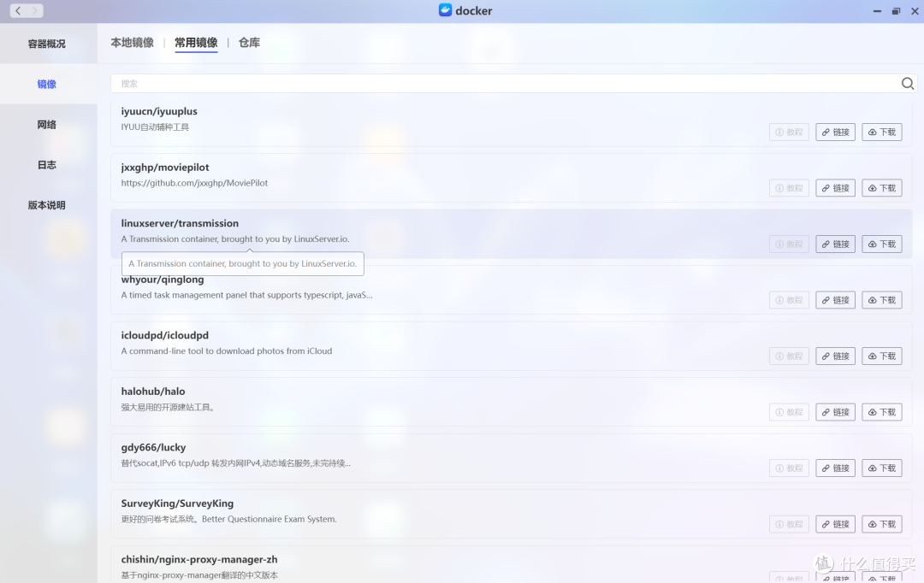Download the icloudpd/icloudpd image
This screenshot has height=583, width=924.
(882, 356)
